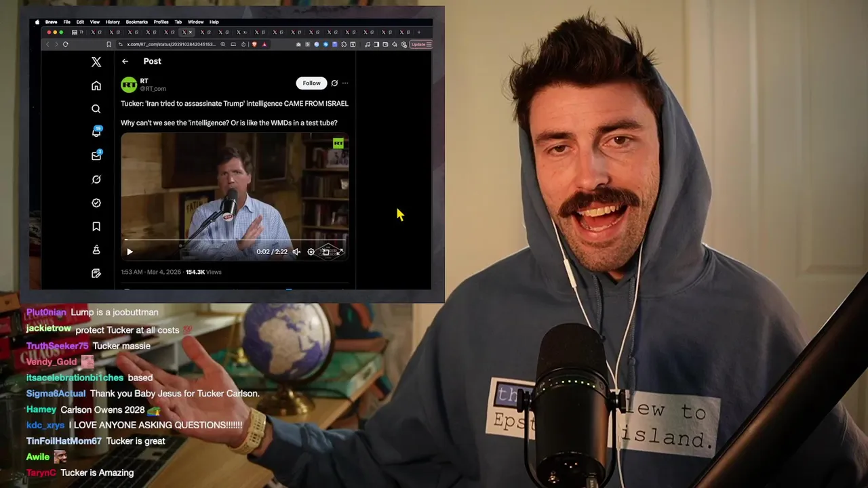Toggle the Brave sidebar panel
The height and width of the screenshot is (488, 868).
pyautogui.click(x=376, y=44)
